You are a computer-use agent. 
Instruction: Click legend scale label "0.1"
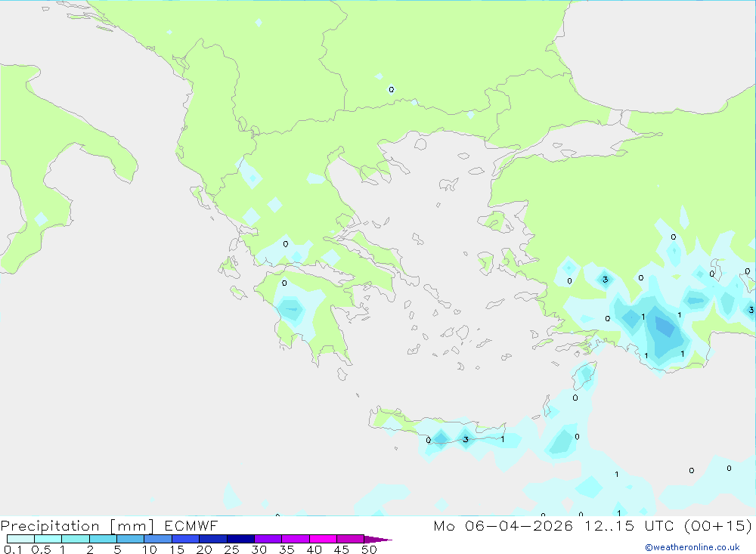pos(13,549)
